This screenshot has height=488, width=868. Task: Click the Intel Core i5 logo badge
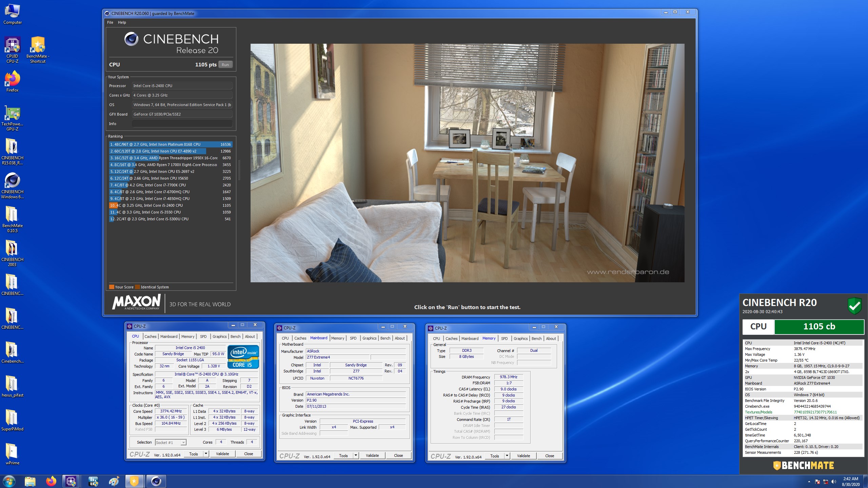[243, 357]
